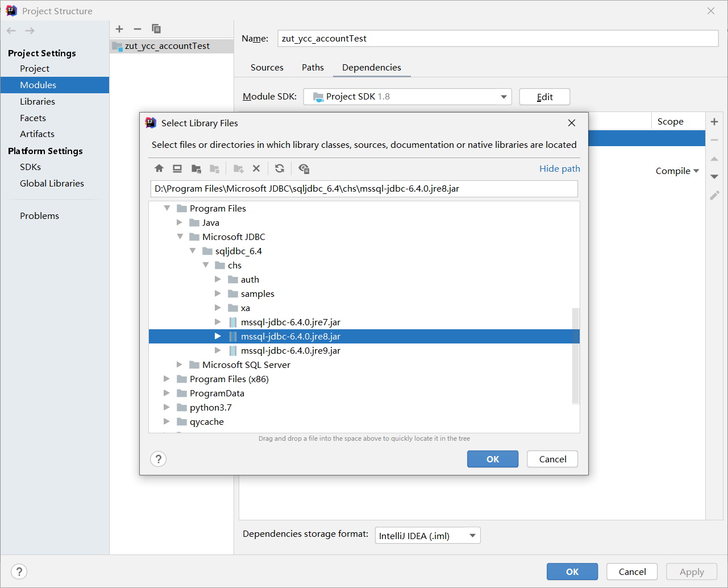This screenshot has height=588, width=728.
Task: Click the file path input field
Action: point(364,189)
